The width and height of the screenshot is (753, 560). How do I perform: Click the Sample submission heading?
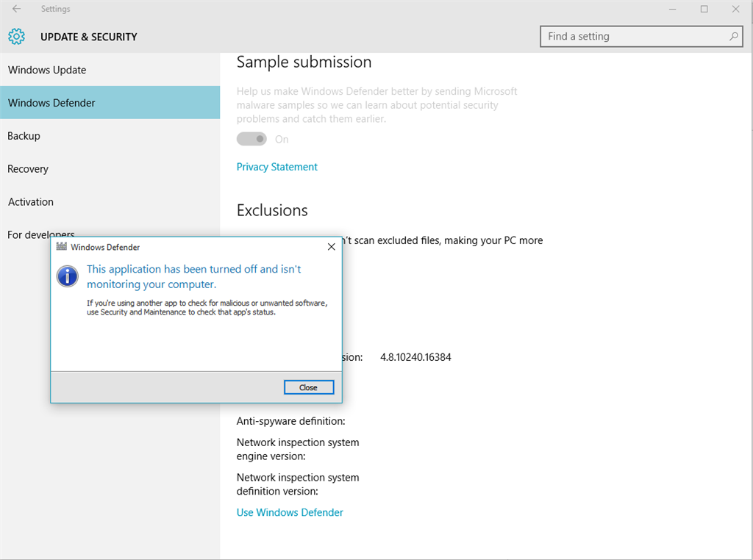pos(304,62)
